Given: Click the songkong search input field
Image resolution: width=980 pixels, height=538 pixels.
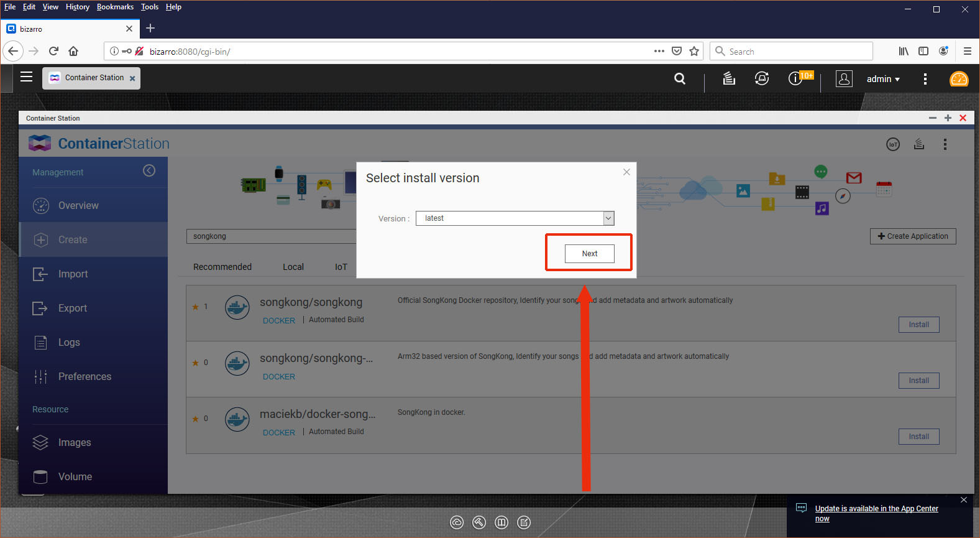Looking at the screenshot, I should [272, 236].
